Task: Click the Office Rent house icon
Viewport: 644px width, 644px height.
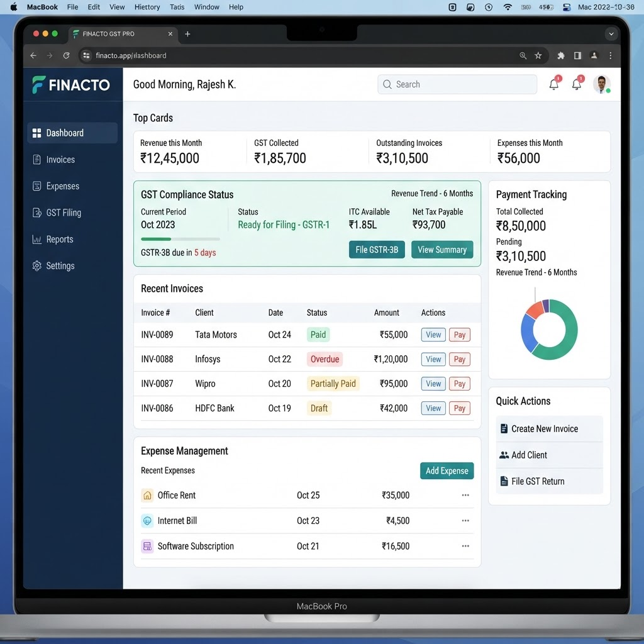Action: [147, 496]
